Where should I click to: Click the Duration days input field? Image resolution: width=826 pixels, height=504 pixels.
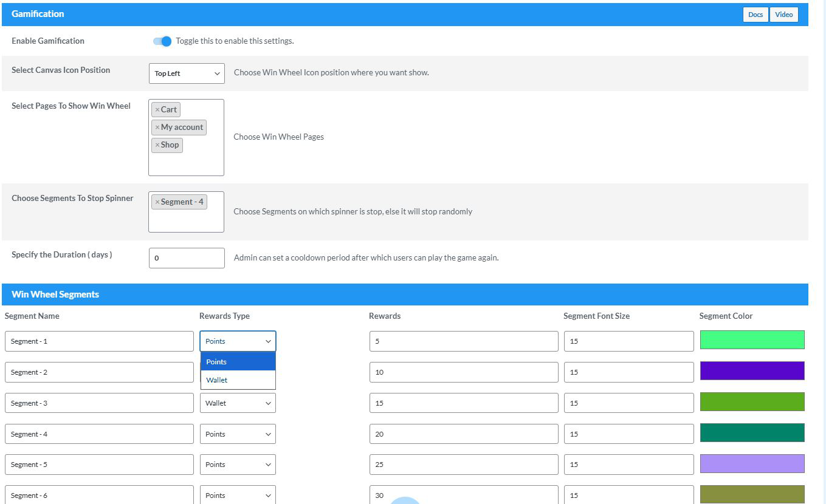coord(186,257)
